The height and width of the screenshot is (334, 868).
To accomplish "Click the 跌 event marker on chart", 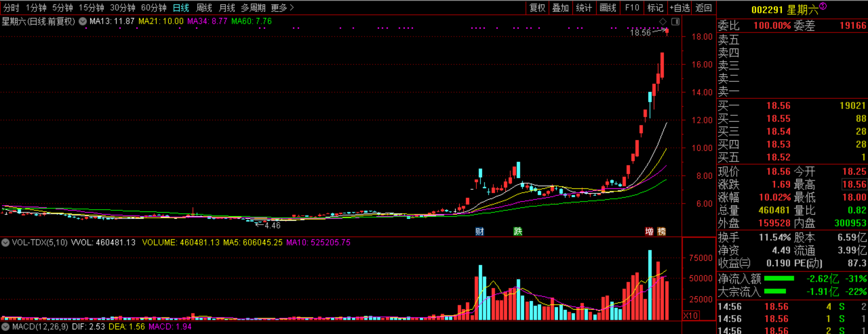I will click(518, 231).
